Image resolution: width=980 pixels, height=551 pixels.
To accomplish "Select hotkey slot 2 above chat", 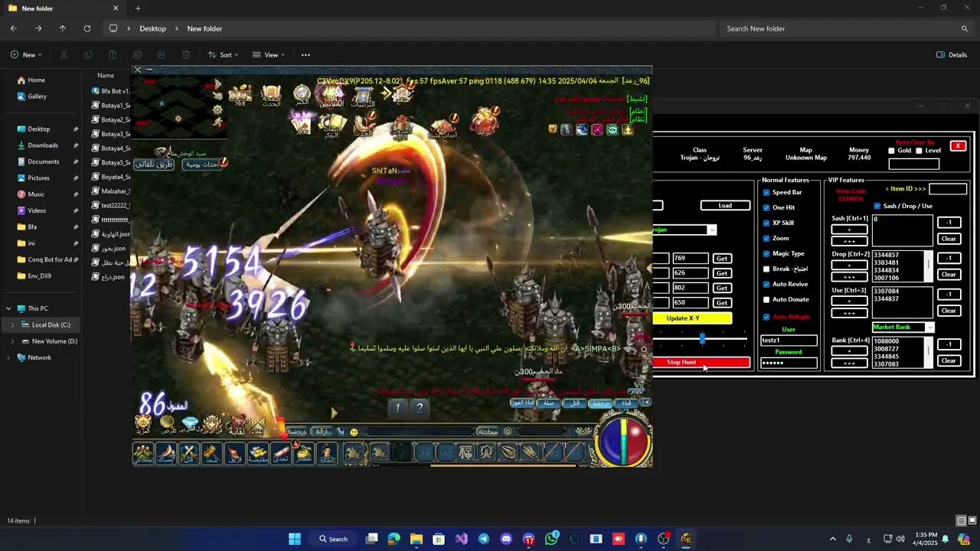I will [419, 408].
